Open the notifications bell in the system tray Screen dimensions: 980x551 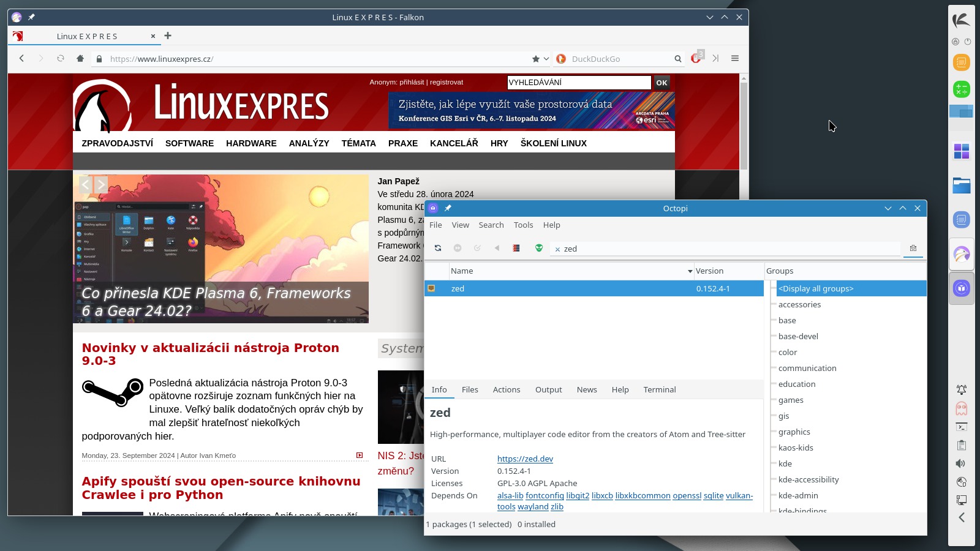tap(962, 389)
